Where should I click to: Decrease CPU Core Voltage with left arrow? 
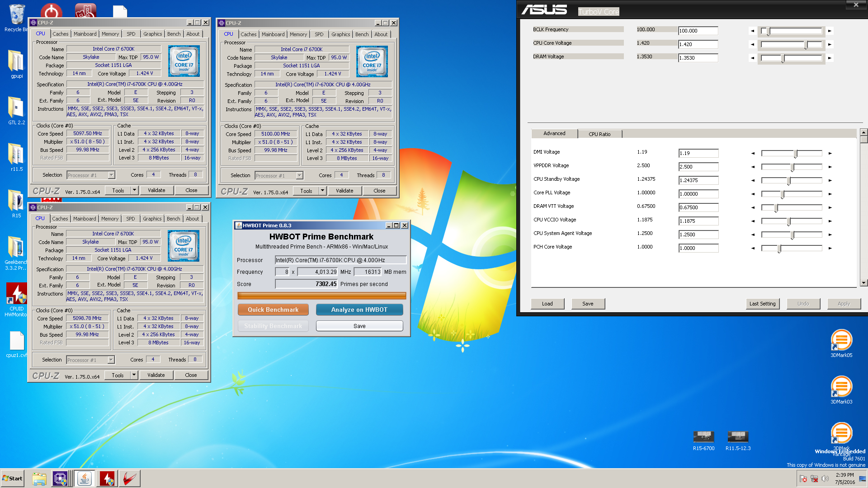[752, 45]
